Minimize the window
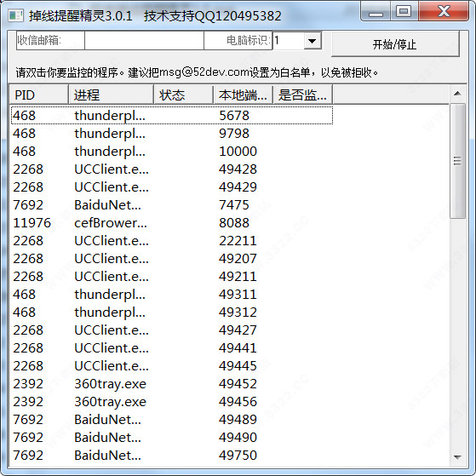This screenshot has height=476, width=476. coord(376,12)
